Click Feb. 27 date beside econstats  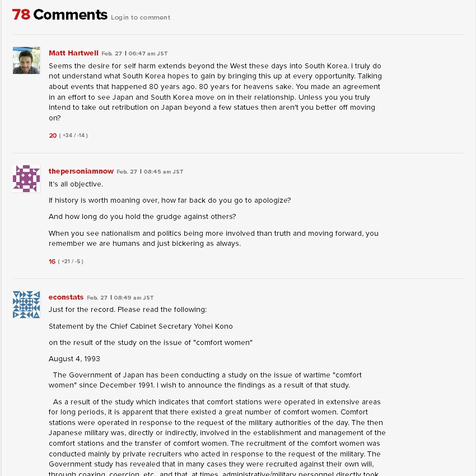pyautogui.click(x=97, y=298)
